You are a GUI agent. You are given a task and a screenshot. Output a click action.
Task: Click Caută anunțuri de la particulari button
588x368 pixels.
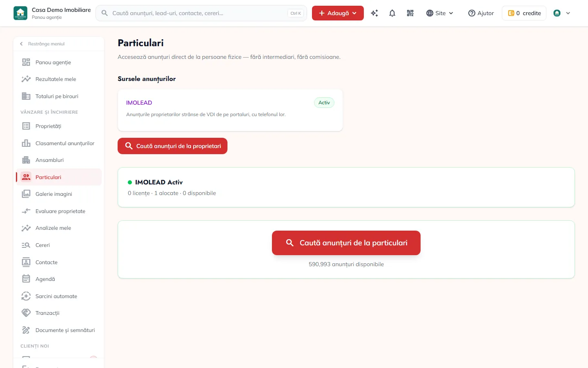click(x=346, y=243)
